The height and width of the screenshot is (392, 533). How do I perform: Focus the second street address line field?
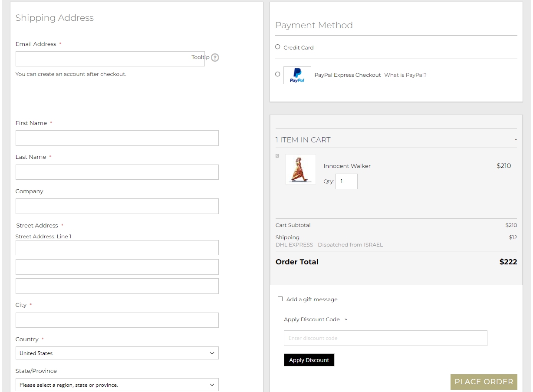point(117,267)
